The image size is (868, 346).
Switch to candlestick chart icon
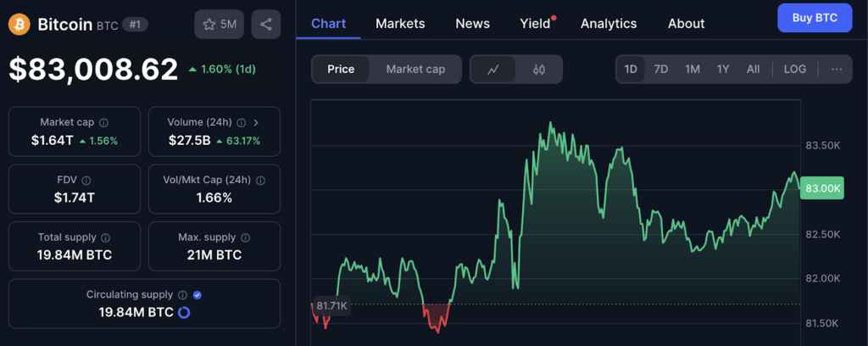[x=539, y=70]
